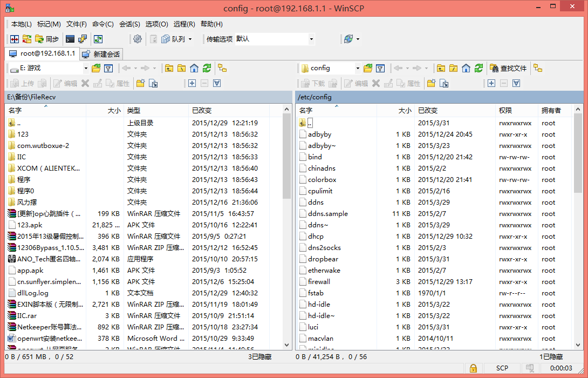The width and height of the screenshot is (588, 378).
Task: Click the local path bar E:\备份\FileRecv
Action: click(x=148, y=97)
